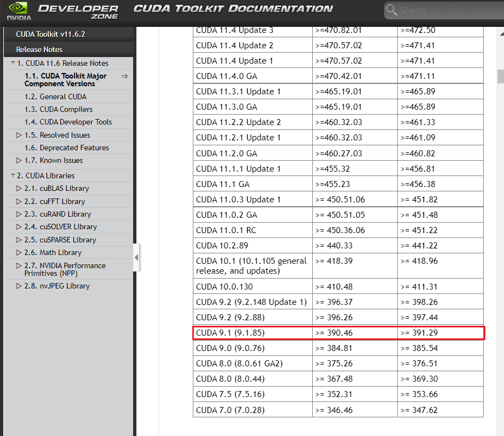Viewport: 504px width, 436px height.
Task: Open 1.1. CUDA Toolkit Major Component Versions
Action: (65, 80)
